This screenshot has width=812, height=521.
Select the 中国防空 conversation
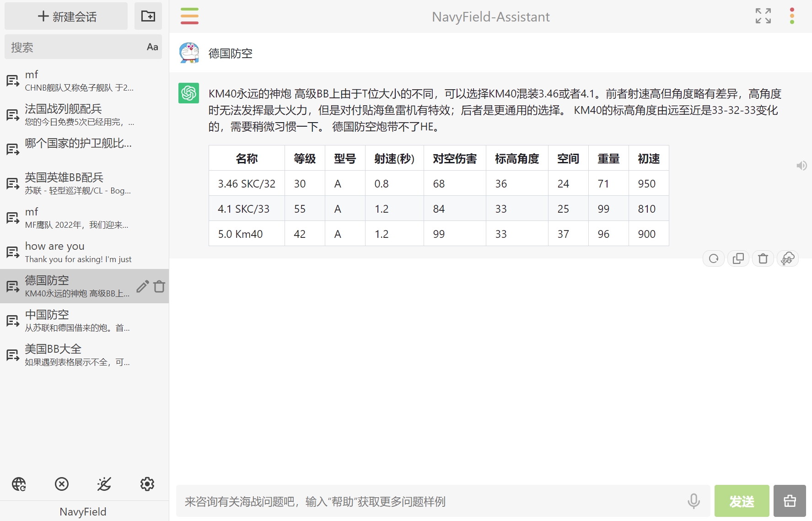tap(78, 320)
